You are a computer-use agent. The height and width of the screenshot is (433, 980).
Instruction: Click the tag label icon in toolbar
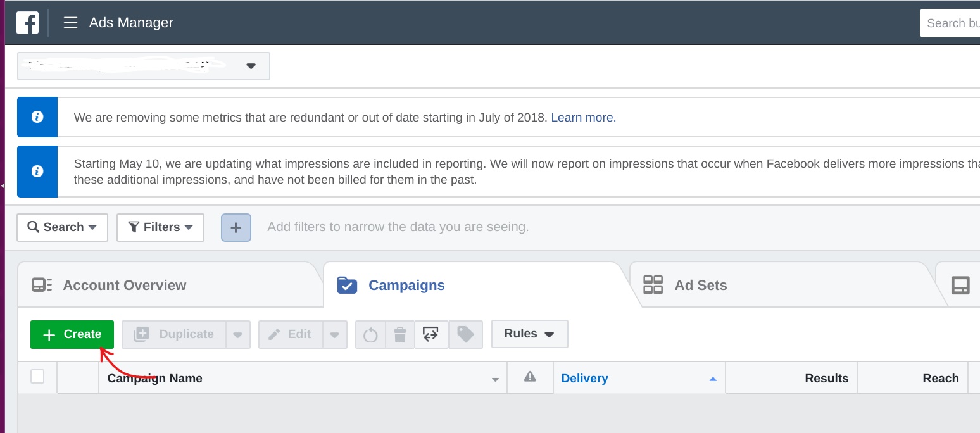465,334
